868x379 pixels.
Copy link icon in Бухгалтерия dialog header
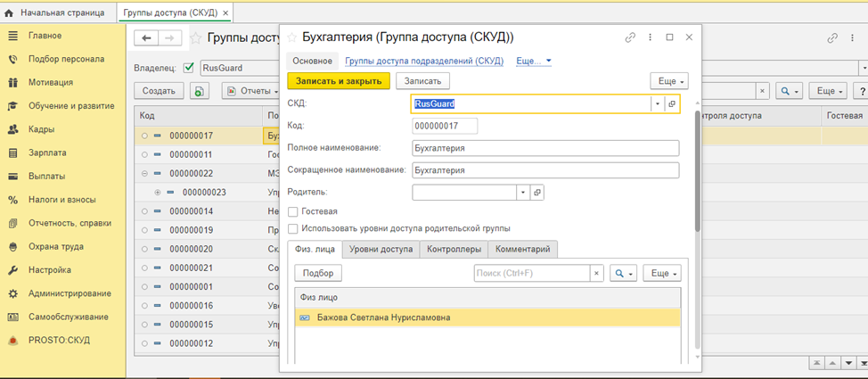631,37
